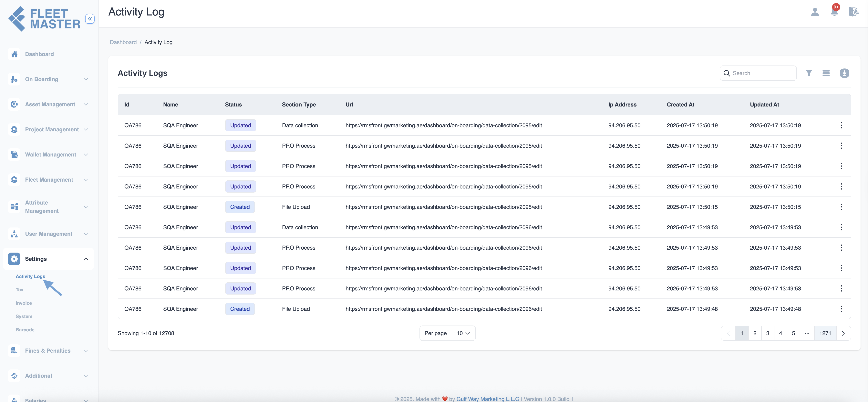Open the Per page 10 dropdown

coord(463,333)
